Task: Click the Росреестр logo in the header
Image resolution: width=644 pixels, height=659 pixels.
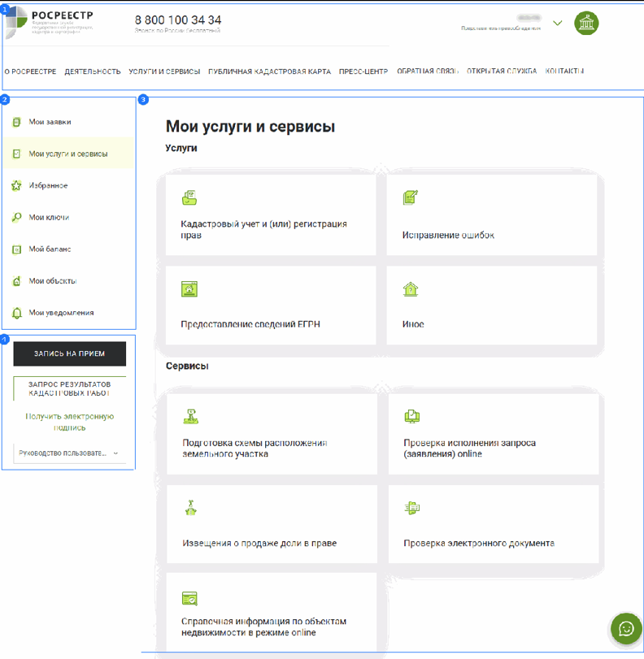Action: [50, 21]
